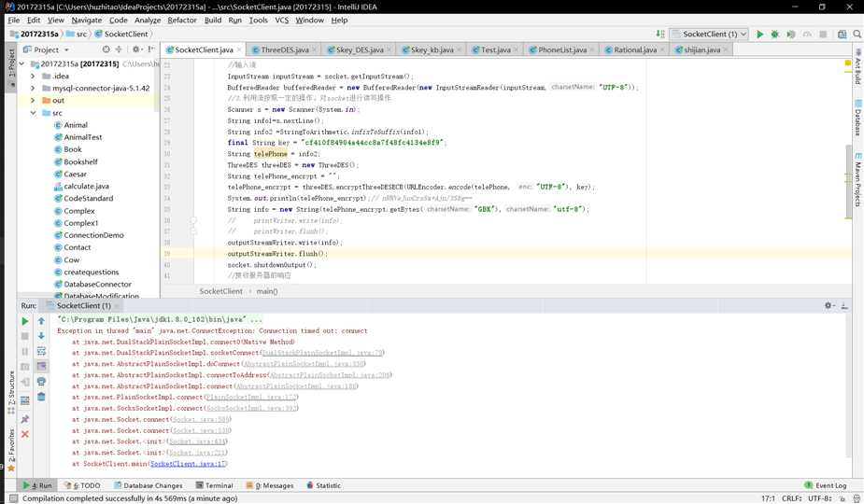Viewport: 864px width, 504px height.
Task: Click the Build Project arrow icon
Action: 660,35
